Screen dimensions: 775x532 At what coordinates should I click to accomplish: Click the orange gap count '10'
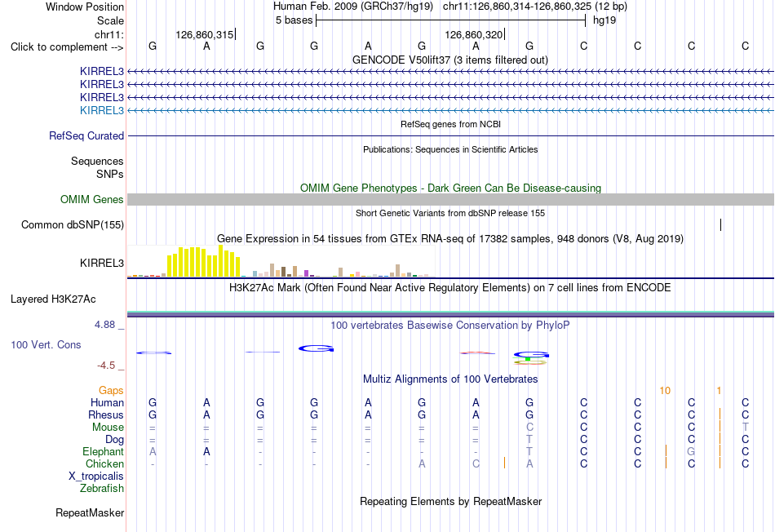[x=665, y=391]
